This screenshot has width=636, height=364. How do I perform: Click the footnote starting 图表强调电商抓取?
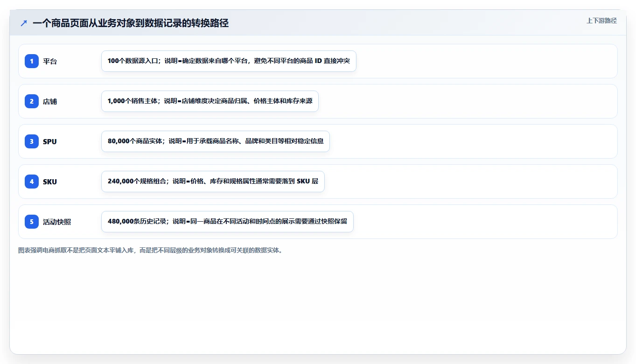point(150,250)
